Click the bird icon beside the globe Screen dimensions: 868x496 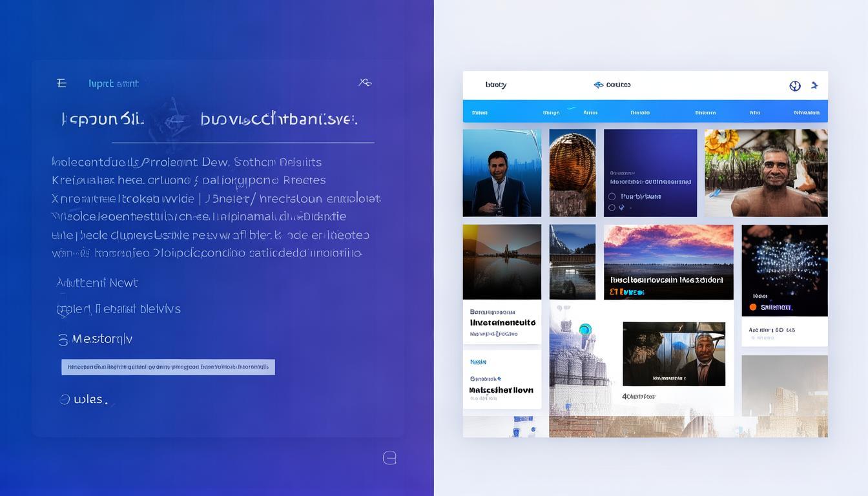814,85
